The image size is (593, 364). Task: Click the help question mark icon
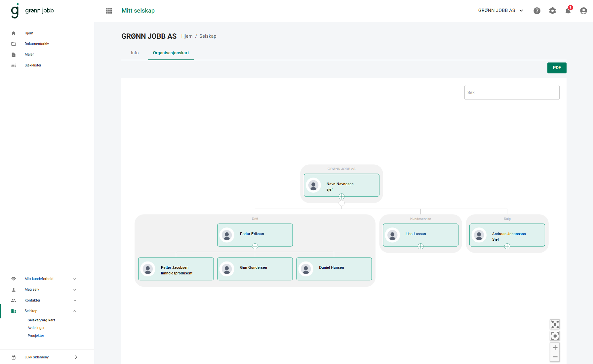click(x=537, y=11)
